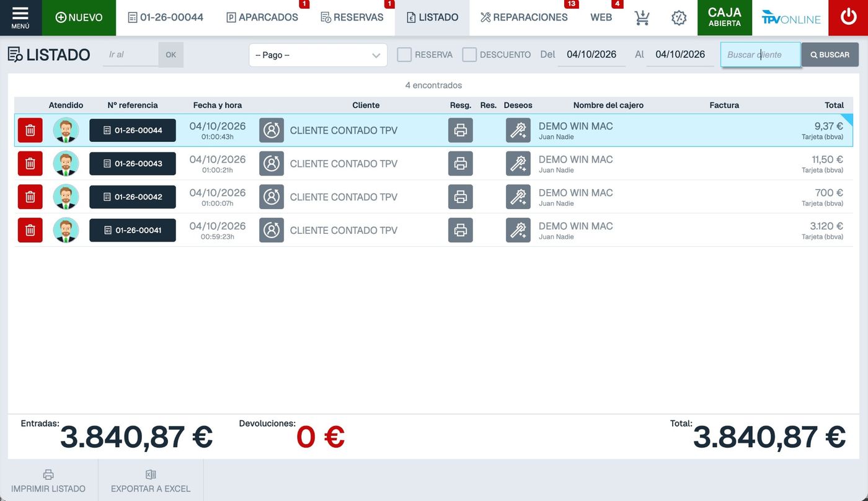
Task: Click EXPORTAR A EXCEL button
Action: tap(151, 481)
